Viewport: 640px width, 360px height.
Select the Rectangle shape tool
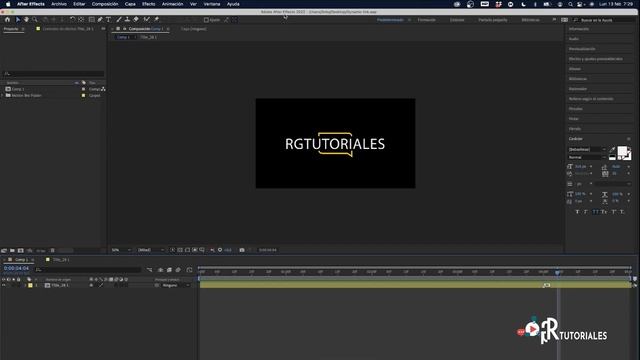(91, 19)
